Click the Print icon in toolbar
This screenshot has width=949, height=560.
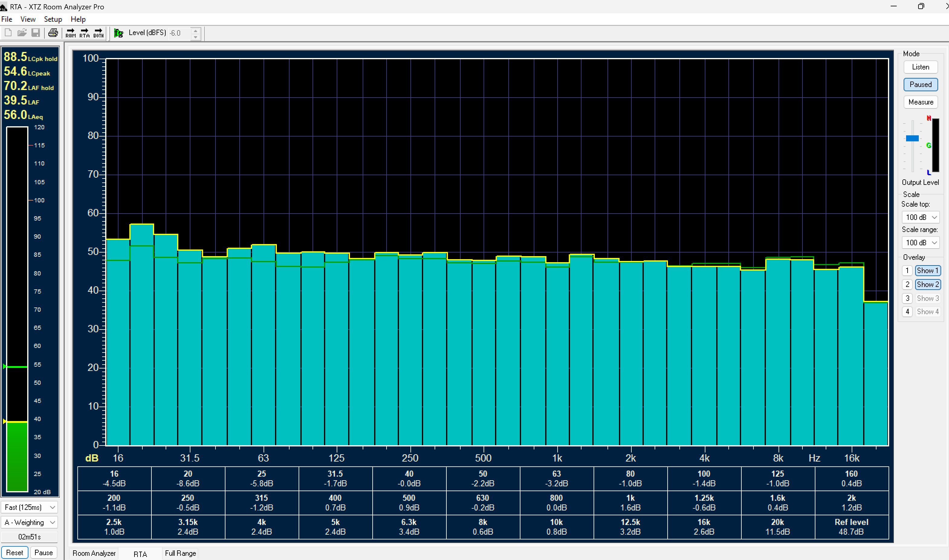point(53,33)
